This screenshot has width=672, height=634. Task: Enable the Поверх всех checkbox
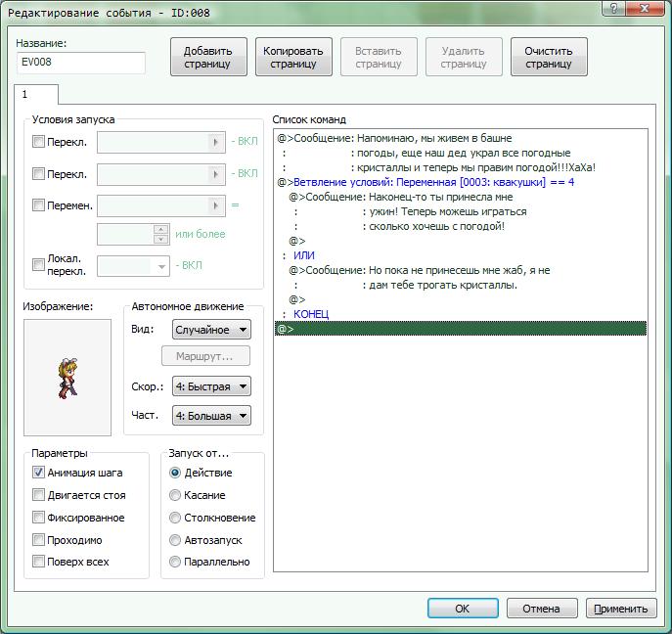point(39,563)
